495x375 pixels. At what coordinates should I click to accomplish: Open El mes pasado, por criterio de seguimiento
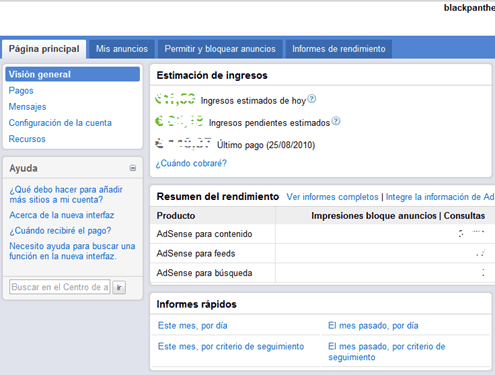pos(387,352)
